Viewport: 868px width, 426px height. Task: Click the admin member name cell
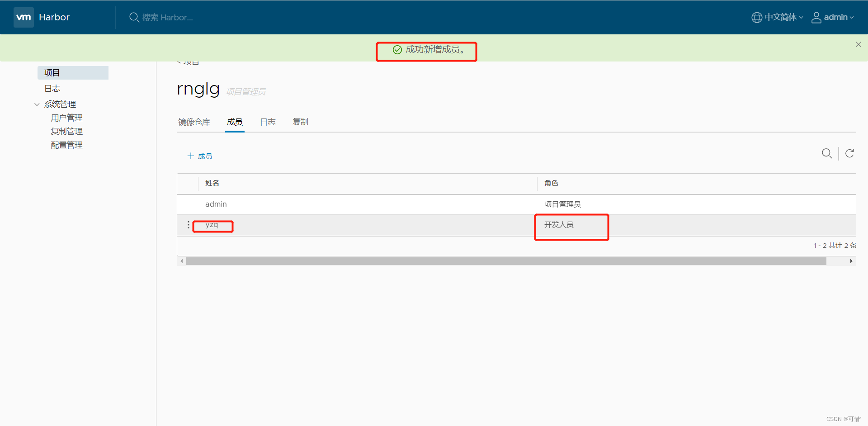[216, 204]
